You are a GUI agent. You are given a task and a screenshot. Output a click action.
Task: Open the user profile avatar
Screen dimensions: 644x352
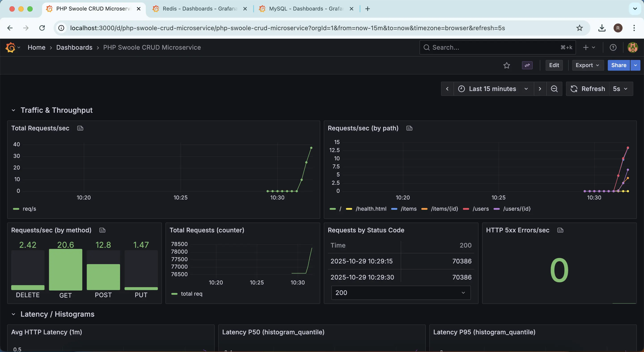[x=633, y=47]
